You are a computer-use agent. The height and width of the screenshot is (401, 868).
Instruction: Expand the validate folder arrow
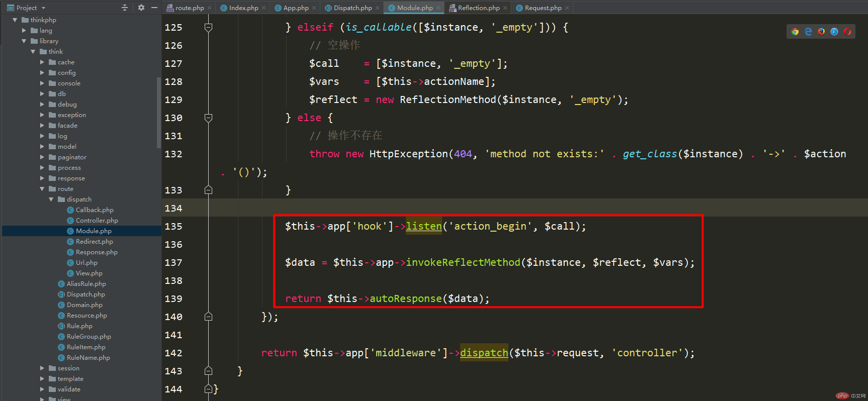pyautogui.click(x=42, y=389)
